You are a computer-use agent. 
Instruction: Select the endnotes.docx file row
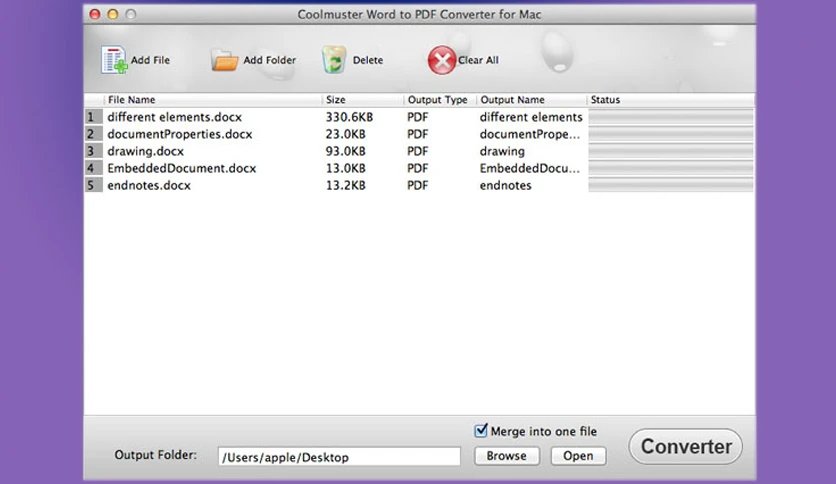[x=419, y=185]
